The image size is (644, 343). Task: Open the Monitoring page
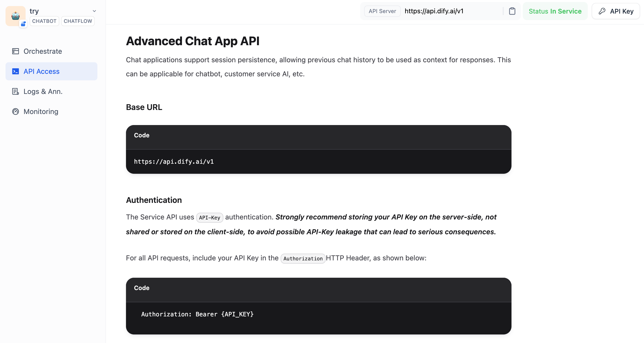(51, 111)
